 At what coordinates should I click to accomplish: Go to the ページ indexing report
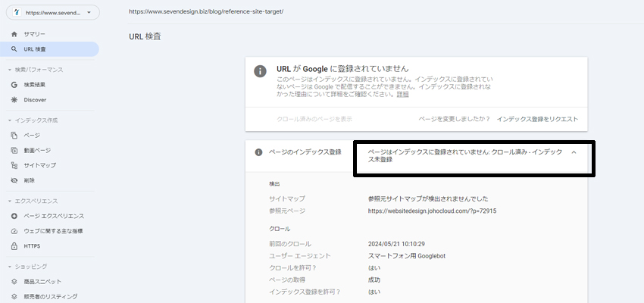pos(32,136)
